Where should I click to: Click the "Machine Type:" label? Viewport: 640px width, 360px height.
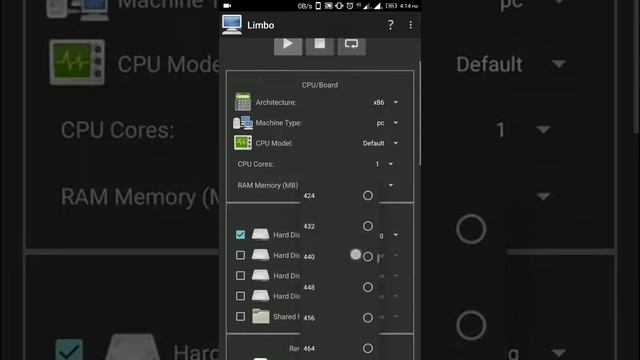point(279,123)
